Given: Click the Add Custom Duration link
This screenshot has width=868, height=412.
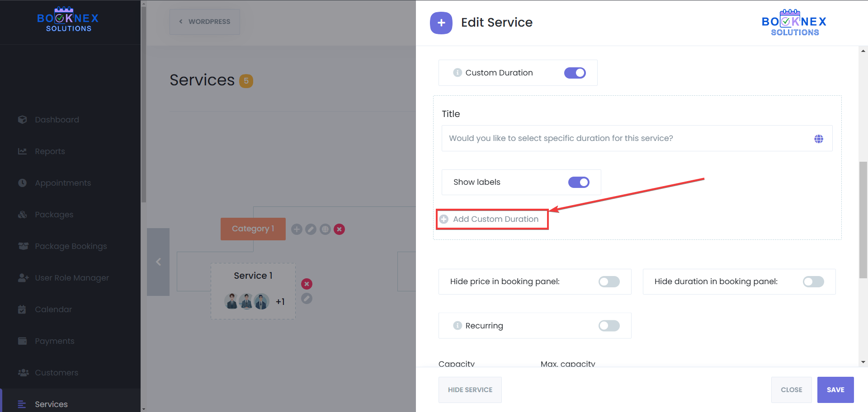Looking at the screenshot, I should coord(492,219).
